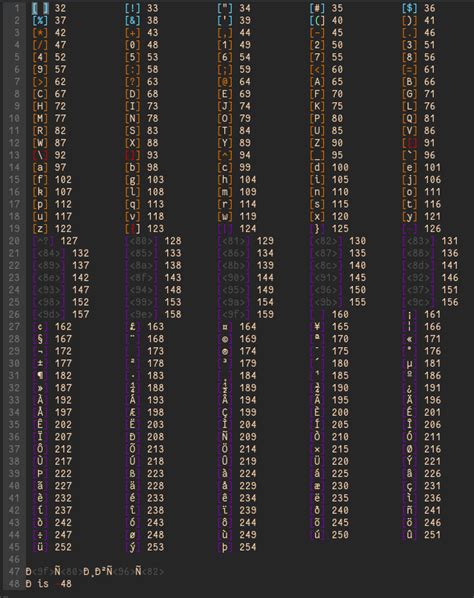Select the "Ý" character beside 221
The image size is (474, 598).
(x=409, y=461)
